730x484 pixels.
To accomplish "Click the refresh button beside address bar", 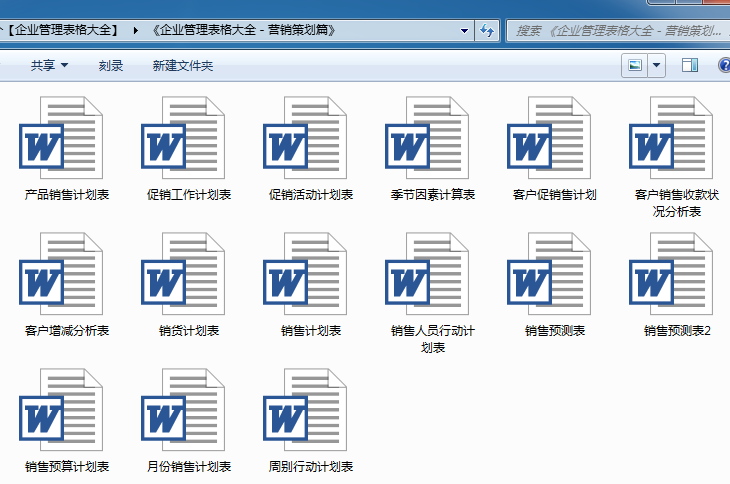I will tap(487, 31).
